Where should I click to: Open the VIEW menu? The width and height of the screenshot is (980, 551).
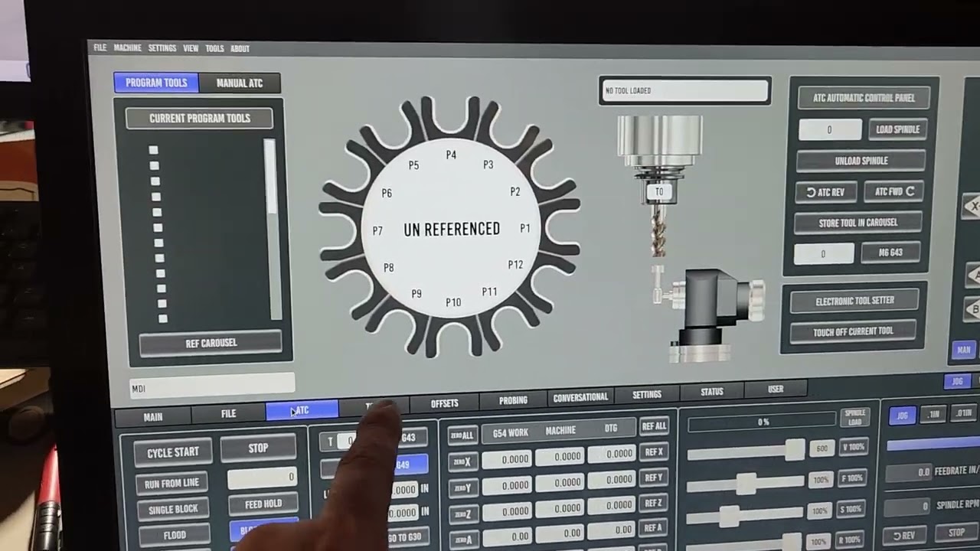(x=191, y=48)
